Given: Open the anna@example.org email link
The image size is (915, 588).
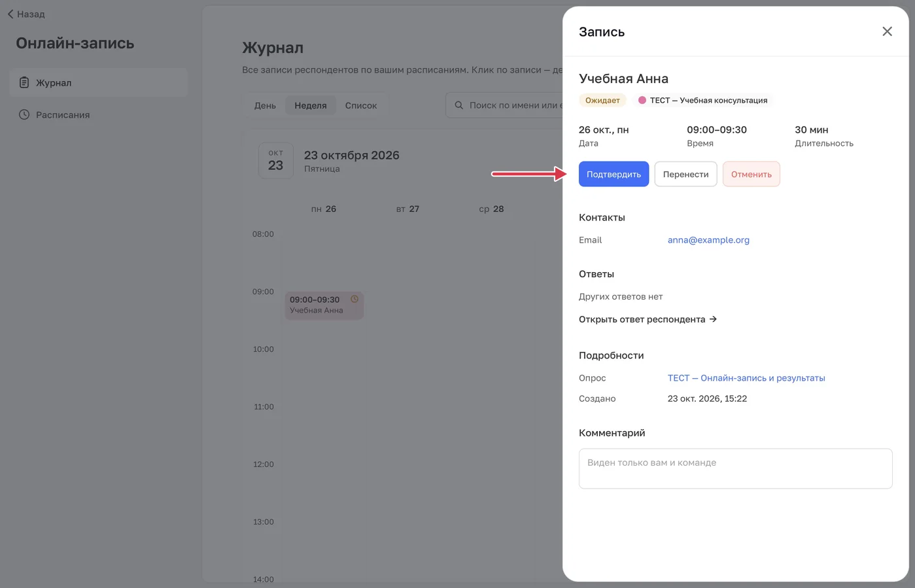Looking at the screenshot, I should [708, 240].
